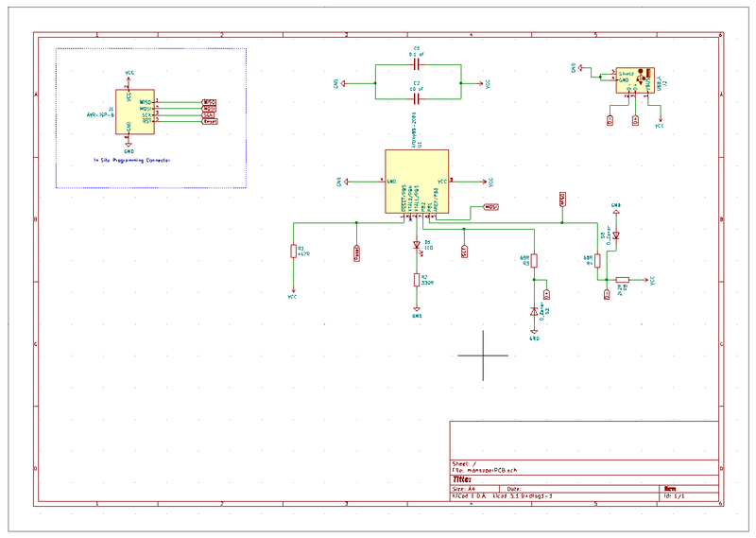Click capacitor C2 10 uF
756x538 pixels.
point(416,97)
